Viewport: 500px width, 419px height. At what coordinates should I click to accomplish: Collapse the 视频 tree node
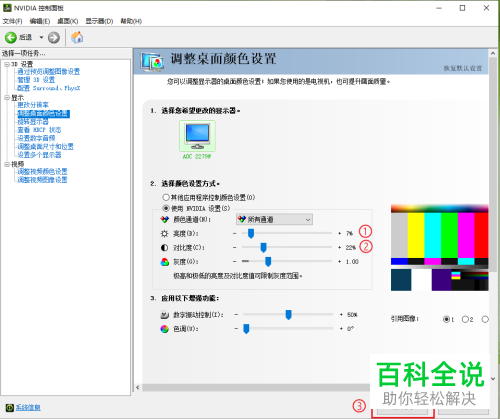[7, 164]
